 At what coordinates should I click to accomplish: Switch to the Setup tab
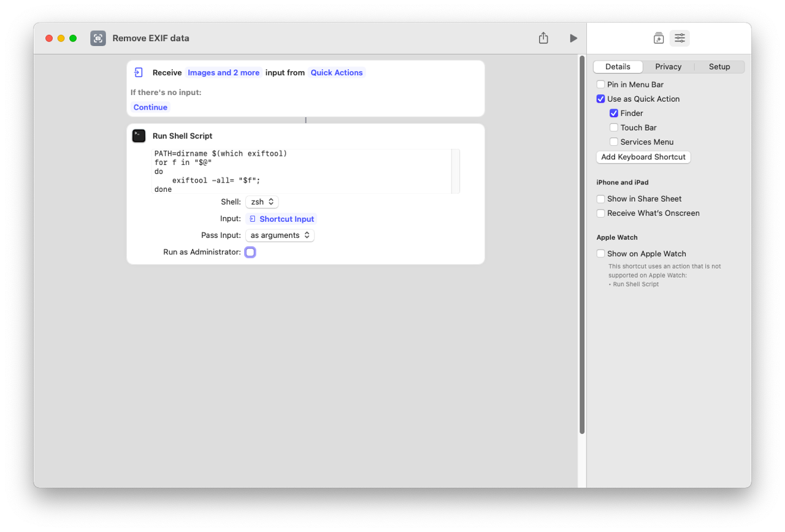(x=719, y=67)
